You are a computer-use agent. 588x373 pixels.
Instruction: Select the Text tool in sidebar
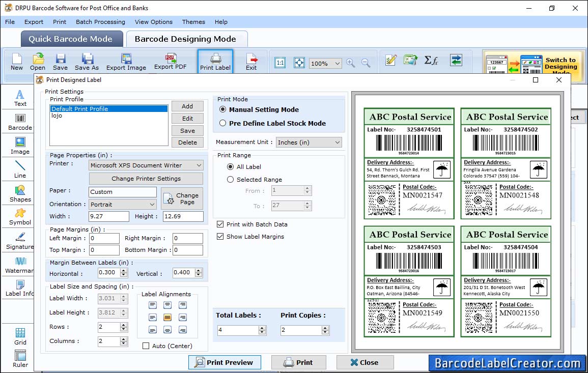coord(20,98)
